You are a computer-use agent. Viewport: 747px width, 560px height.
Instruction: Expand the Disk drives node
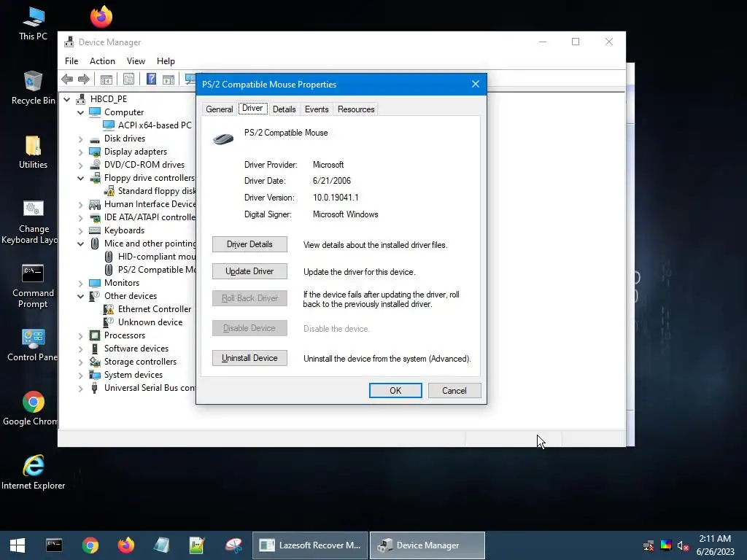click(80, 139)
